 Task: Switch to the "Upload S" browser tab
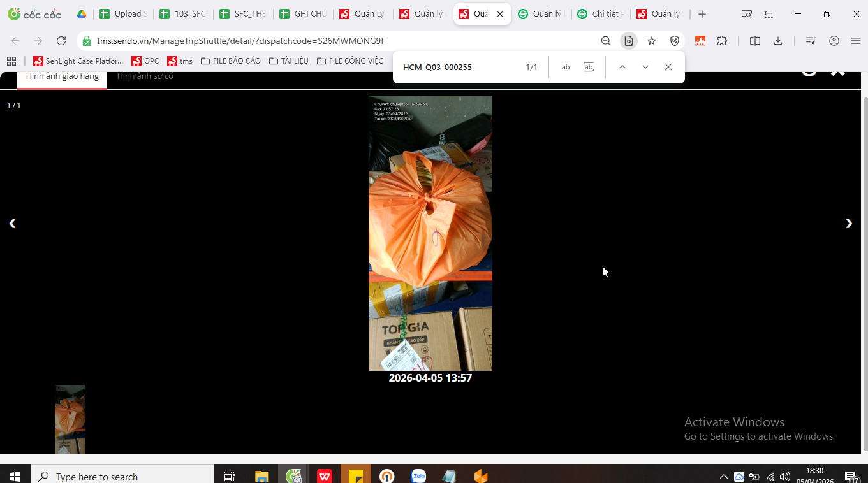click(124, 14)
